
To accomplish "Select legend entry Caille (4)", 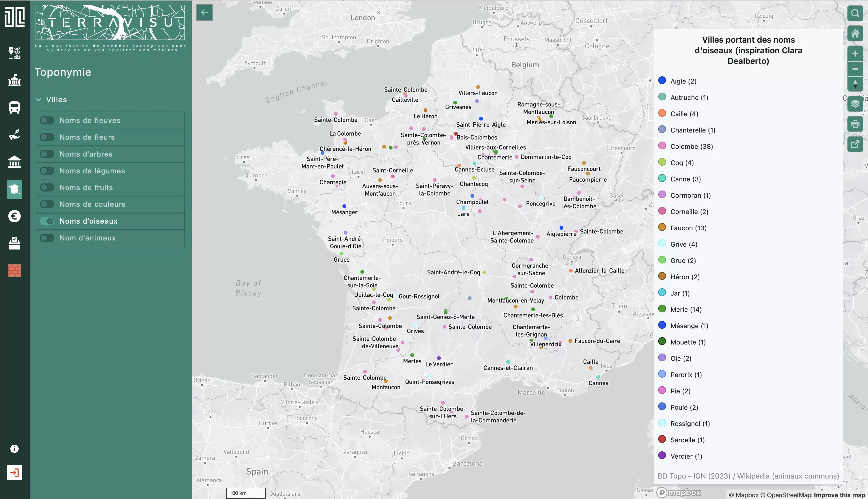I will click(x=684, y=114).
